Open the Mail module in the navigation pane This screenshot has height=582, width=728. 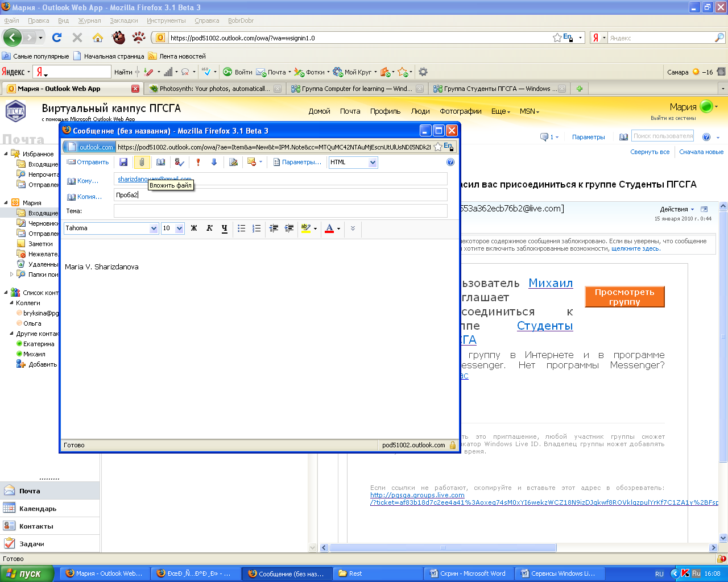click(x=50, y=491)
